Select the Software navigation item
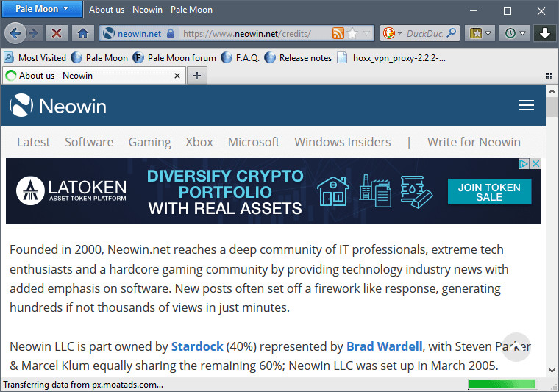This screenshot has height=392, width=559. 89,142
